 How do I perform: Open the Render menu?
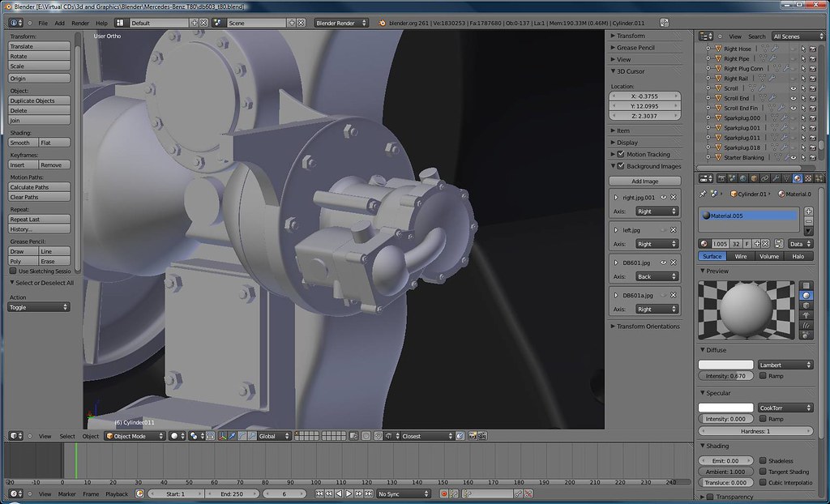pos(80,23)
